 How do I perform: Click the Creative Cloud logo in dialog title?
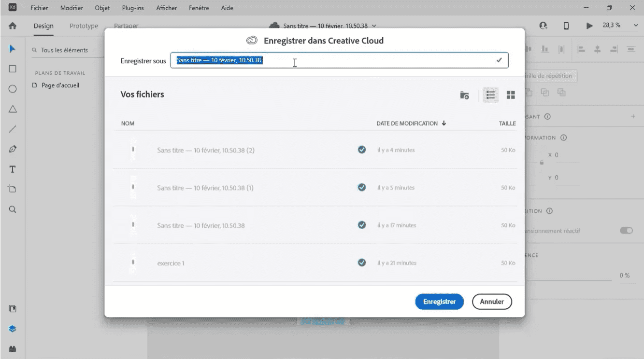tap(252, 41)
